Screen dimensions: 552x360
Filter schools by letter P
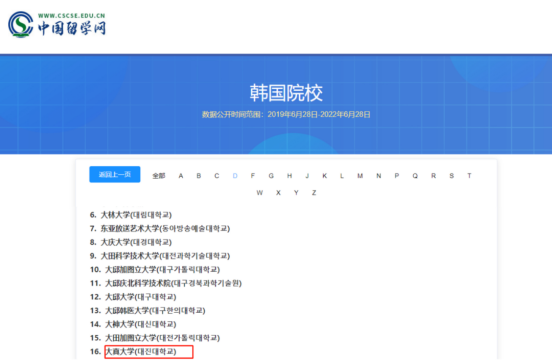tap(397, 176)
